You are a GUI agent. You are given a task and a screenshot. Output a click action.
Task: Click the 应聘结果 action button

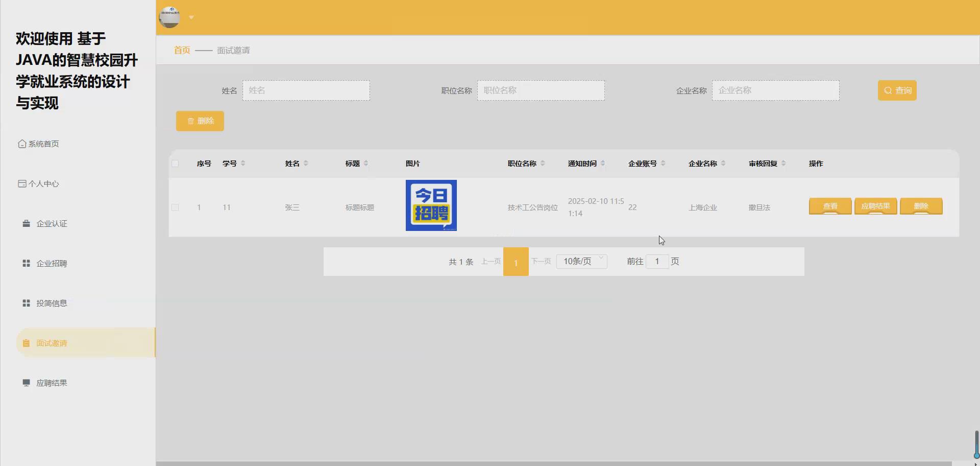[x=875, y=206]
